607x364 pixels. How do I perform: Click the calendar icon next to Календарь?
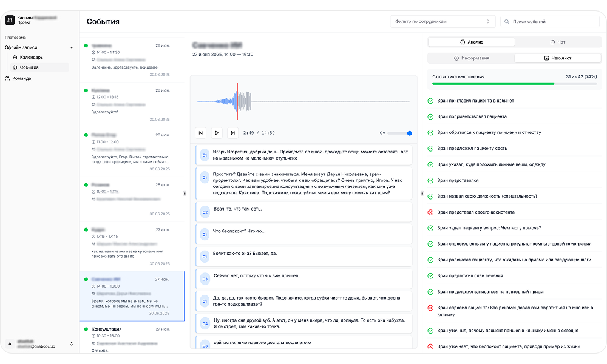click(x=15, y=57)
